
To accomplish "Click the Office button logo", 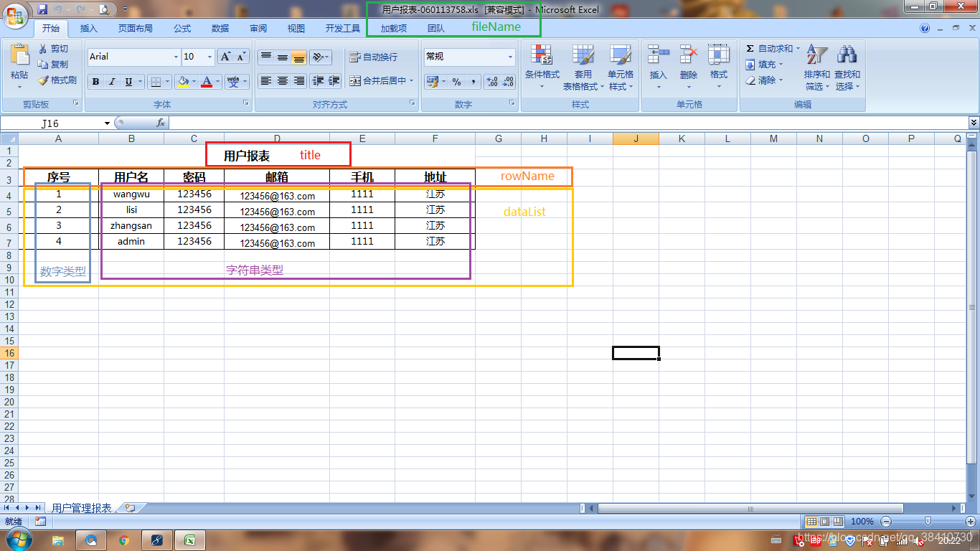I will 16,14.
